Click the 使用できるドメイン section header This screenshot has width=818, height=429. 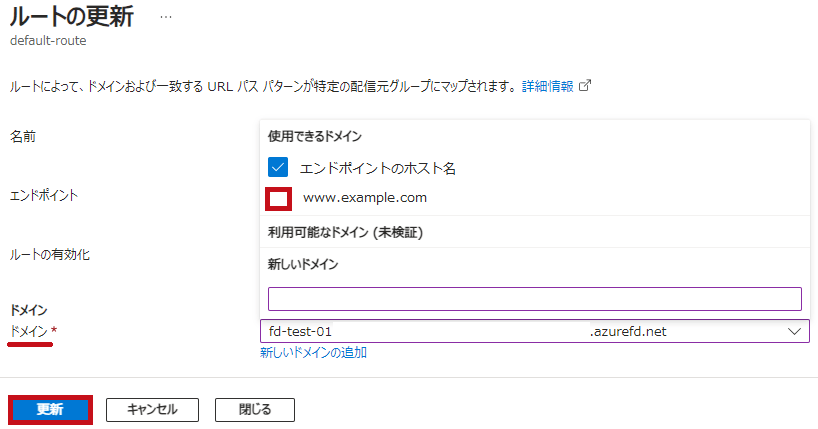pyautogui.click(x=315, y=136)
